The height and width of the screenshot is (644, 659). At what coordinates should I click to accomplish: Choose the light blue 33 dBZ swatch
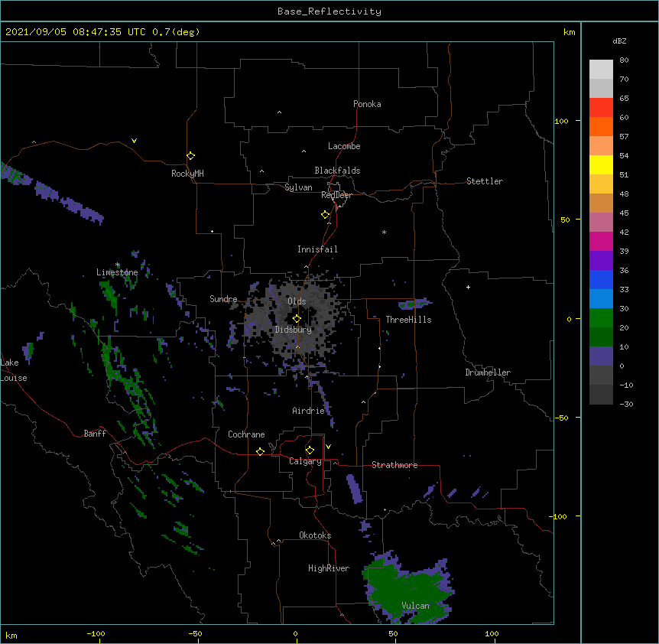point(601,298)
